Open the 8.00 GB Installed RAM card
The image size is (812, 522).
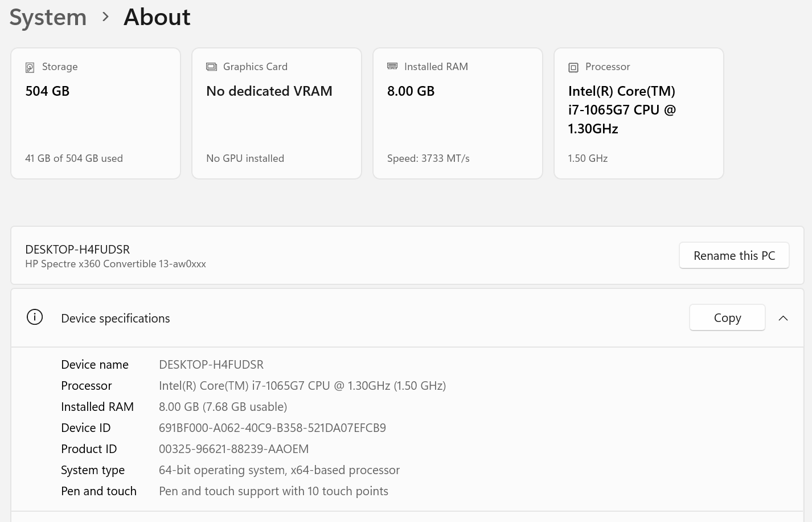pos(458,113)
